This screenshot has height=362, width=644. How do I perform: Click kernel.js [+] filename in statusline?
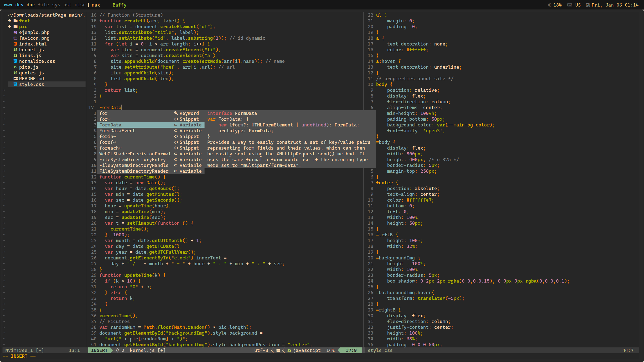click(x=148, y=350)
